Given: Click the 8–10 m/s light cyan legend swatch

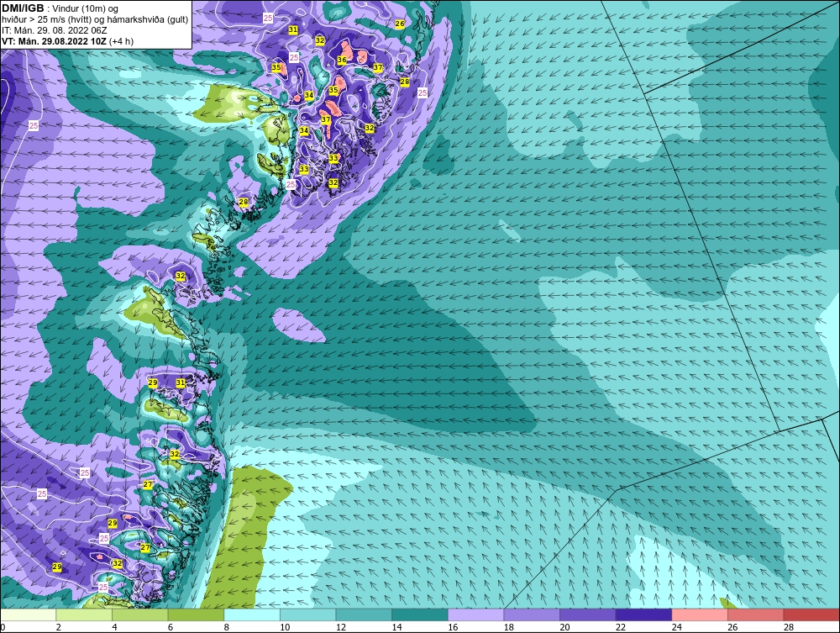Looking at the screenshot, I should point(252,615).
